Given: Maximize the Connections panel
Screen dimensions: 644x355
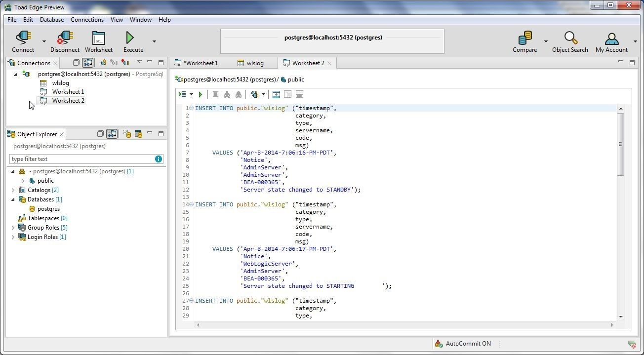Looking at the screenshot, I should [161, 62].
